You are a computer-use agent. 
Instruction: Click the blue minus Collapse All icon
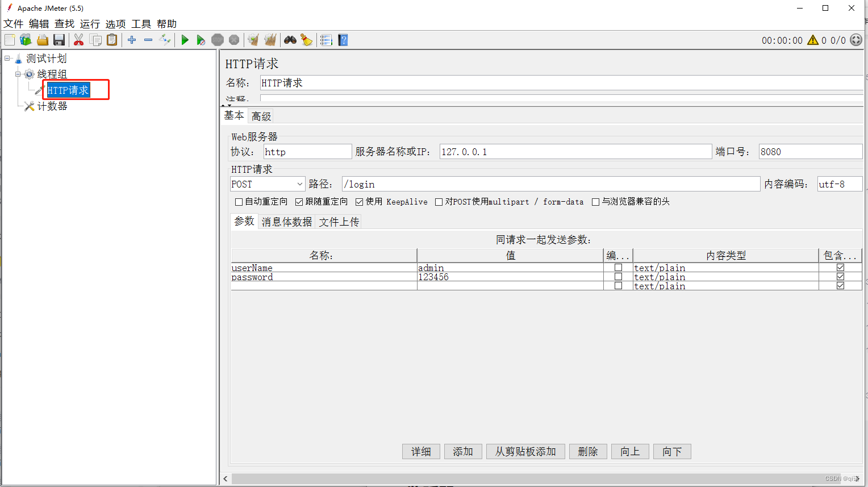(148, 40)
